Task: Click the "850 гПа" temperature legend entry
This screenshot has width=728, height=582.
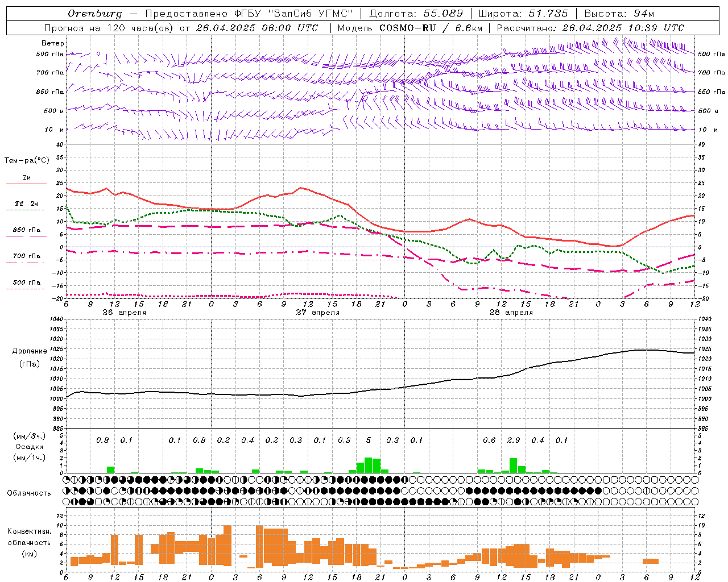Action: (x=27, y=230)
